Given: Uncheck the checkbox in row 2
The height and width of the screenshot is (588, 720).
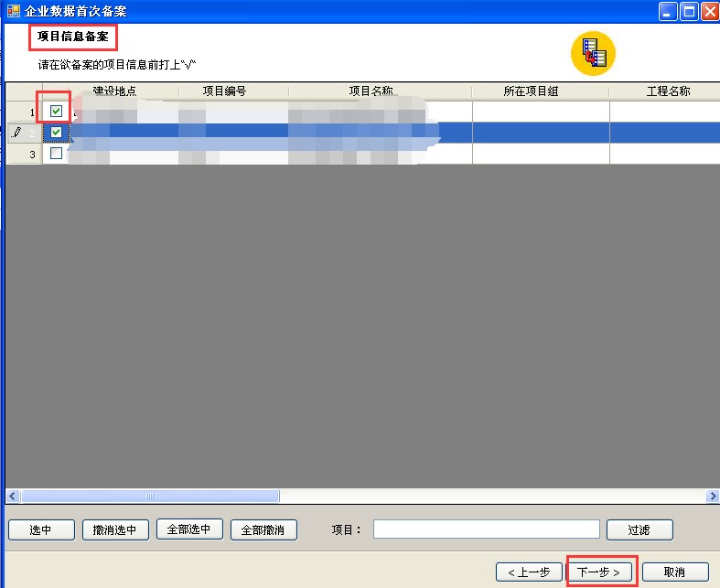Looking at the screenshot, I should [56, 133].
